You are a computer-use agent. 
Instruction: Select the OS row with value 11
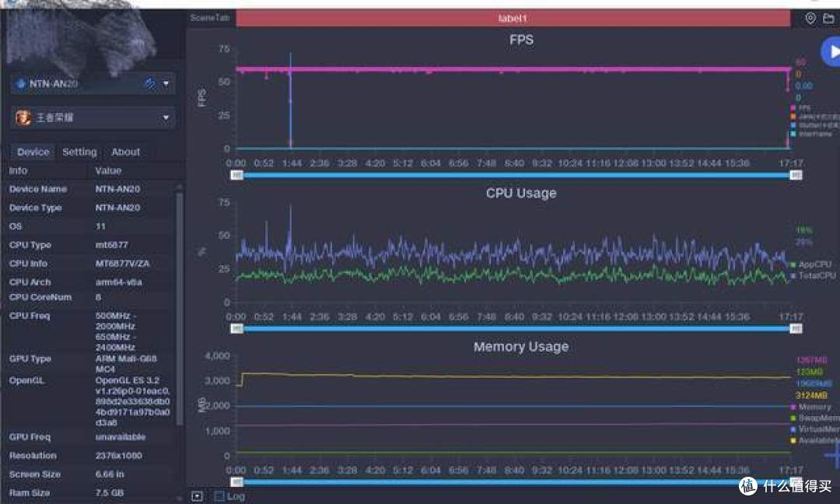91,226
